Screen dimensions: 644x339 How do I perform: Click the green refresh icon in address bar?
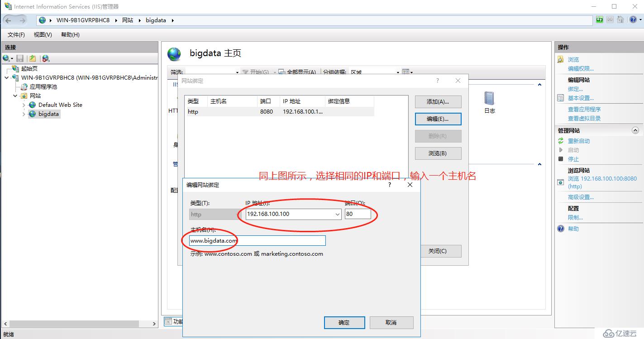(x=600, y=20)
